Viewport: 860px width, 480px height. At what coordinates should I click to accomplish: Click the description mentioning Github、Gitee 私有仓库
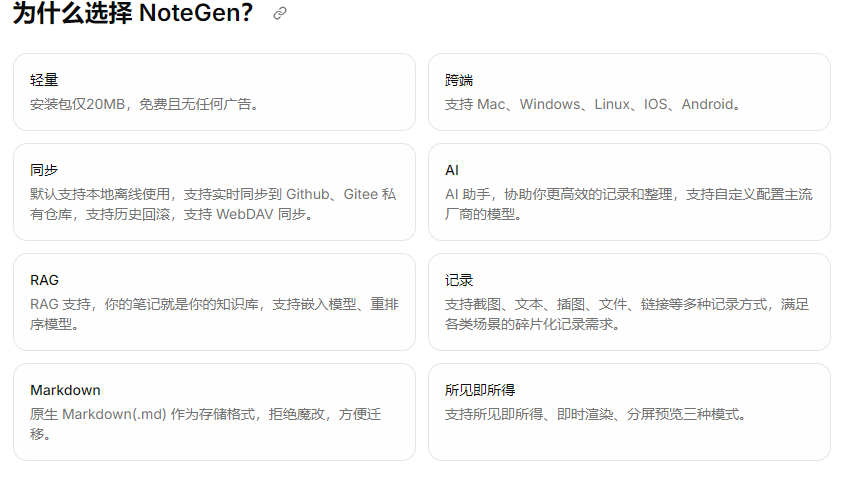(x=213, y=204)
